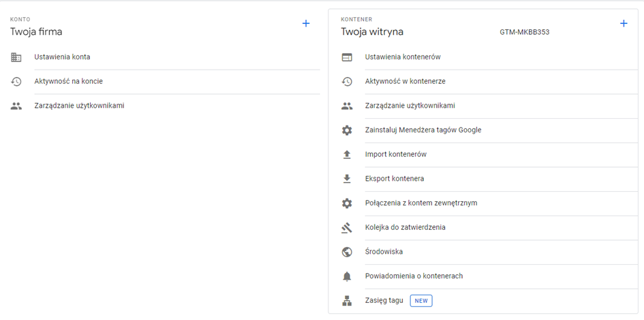This screenshot has height=320, width=644.
Task: Click the hierarchy icon for Zasięg tagu
Action: pos(347,301)
